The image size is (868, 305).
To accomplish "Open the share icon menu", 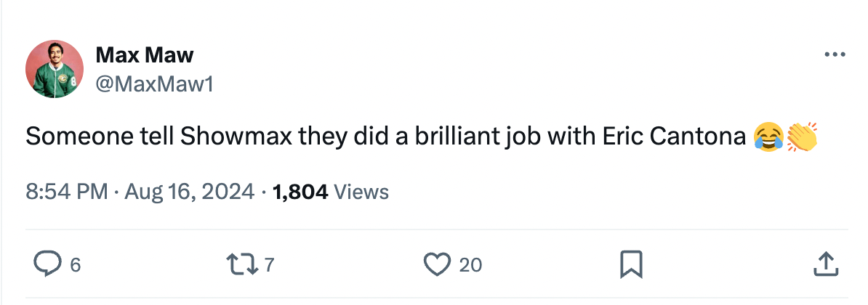I will 823,264.
